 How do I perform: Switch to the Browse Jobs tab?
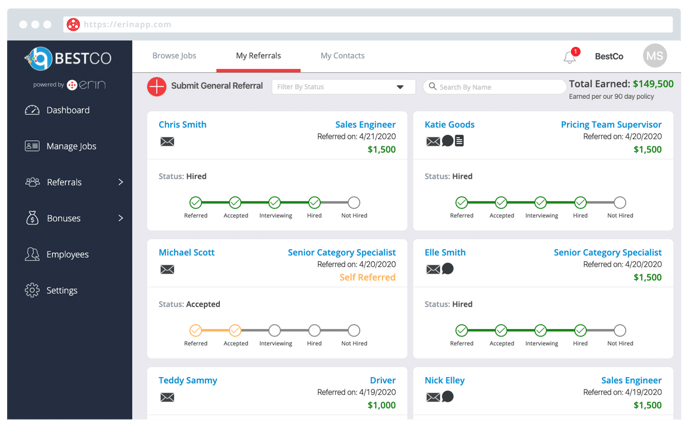(x=174, y=56)
